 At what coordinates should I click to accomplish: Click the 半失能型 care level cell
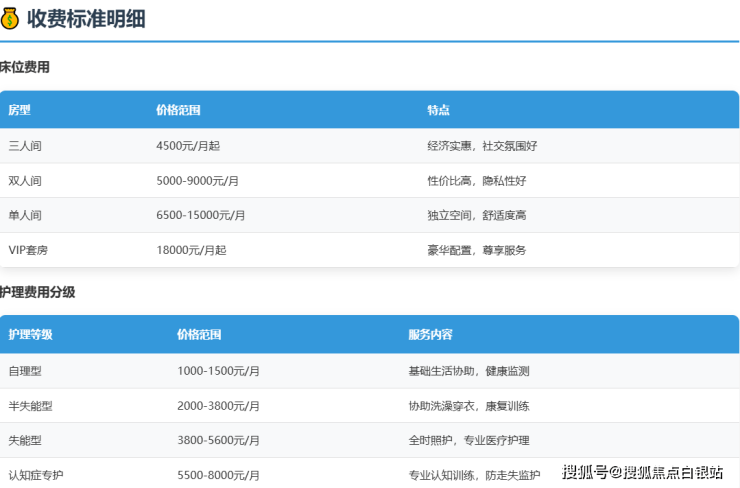tap(30, 406)
